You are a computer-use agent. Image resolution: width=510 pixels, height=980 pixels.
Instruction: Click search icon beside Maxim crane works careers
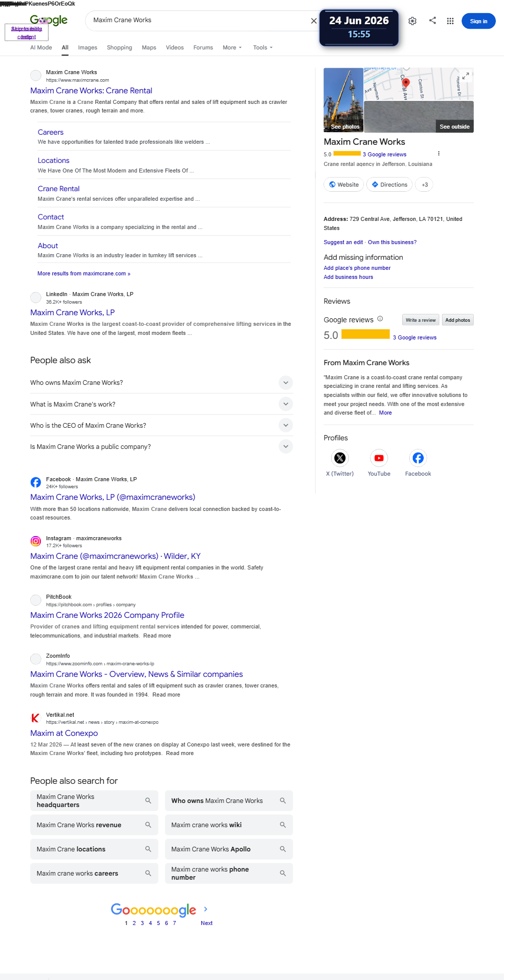(x=148, y=873)
